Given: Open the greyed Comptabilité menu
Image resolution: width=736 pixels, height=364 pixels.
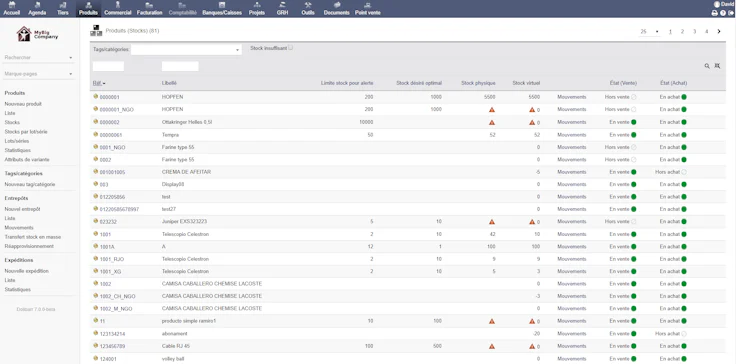Looking at the screenshot, I should pyautogui.click(x=183, y=8).
